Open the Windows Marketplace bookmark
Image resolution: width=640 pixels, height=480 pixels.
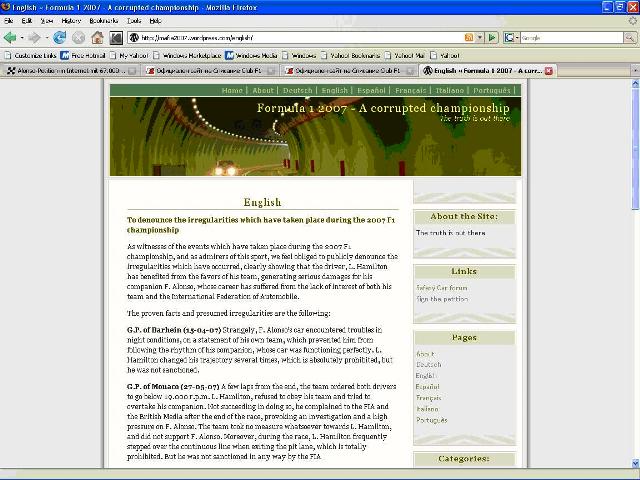tap(187, 56)
